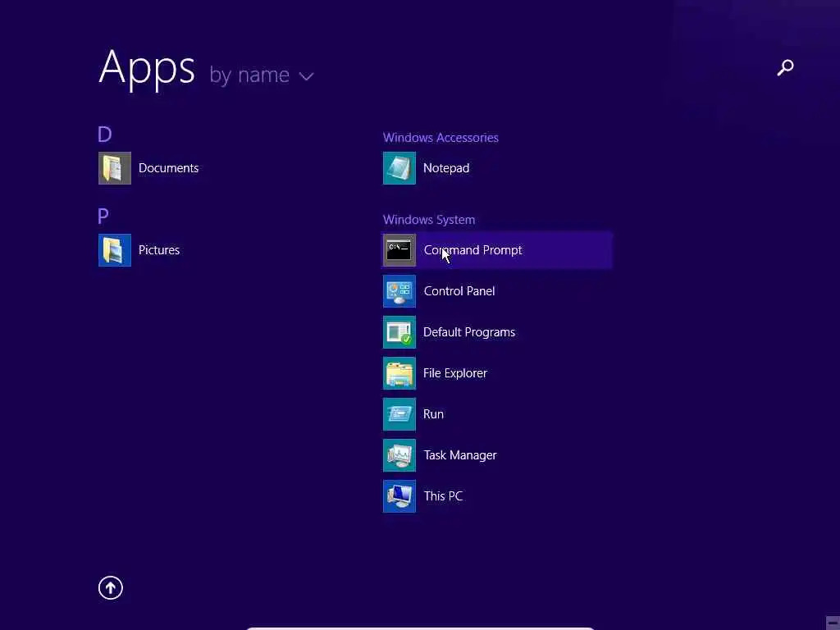The height and width of the screenshot is (630, 840).
Task: Click the 'Control Panel' text label
Action: tap(459, 291)
